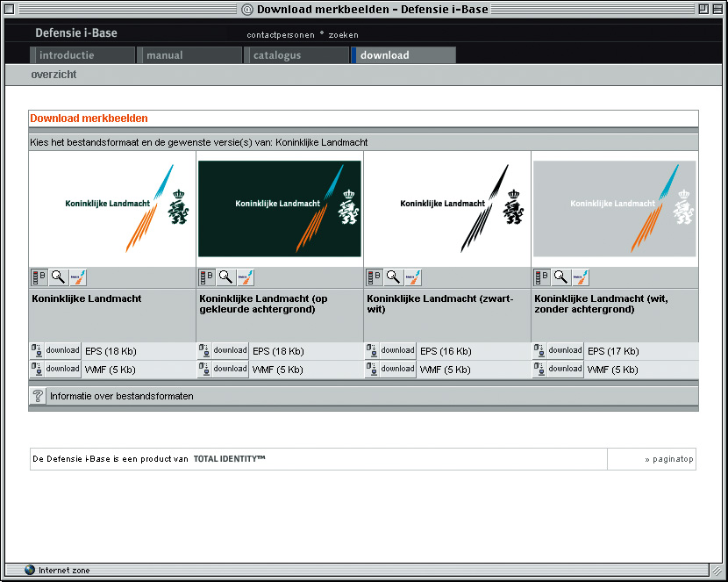Click the 'Koninklijke Landmacht (wit, zonder achtergrond)' title
Screen dimensions: 728x582
click(601, 304)
